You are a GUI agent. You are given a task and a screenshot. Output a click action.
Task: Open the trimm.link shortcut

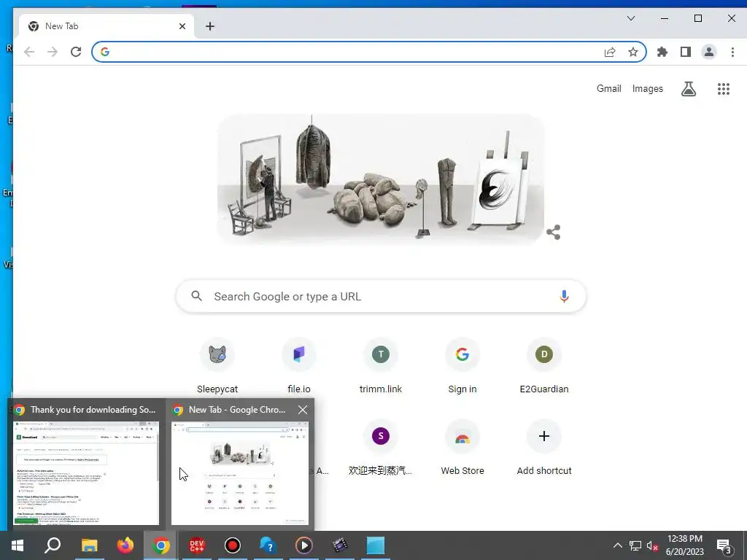pyautogui.click(x=381, y=366)
